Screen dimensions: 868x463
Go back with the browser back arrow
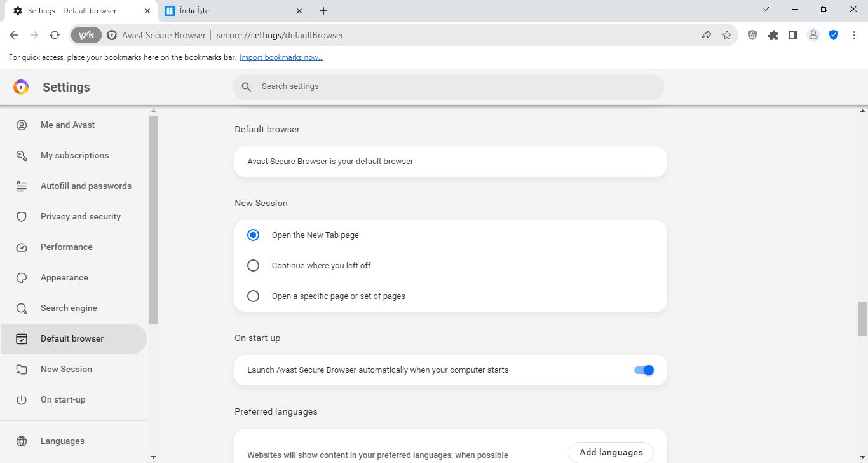click(14, 35)
